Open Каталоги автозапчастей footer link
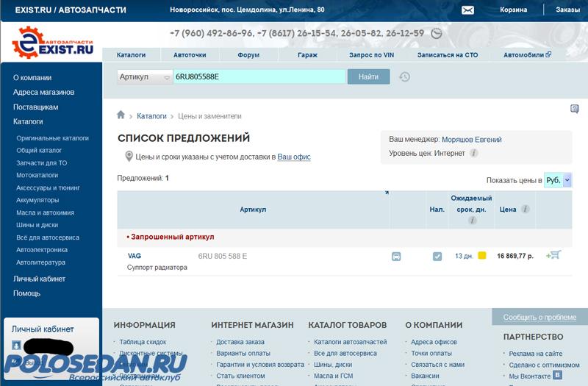Image resolution: width=588 pixels, height=386 pixels. pos(351,342)
